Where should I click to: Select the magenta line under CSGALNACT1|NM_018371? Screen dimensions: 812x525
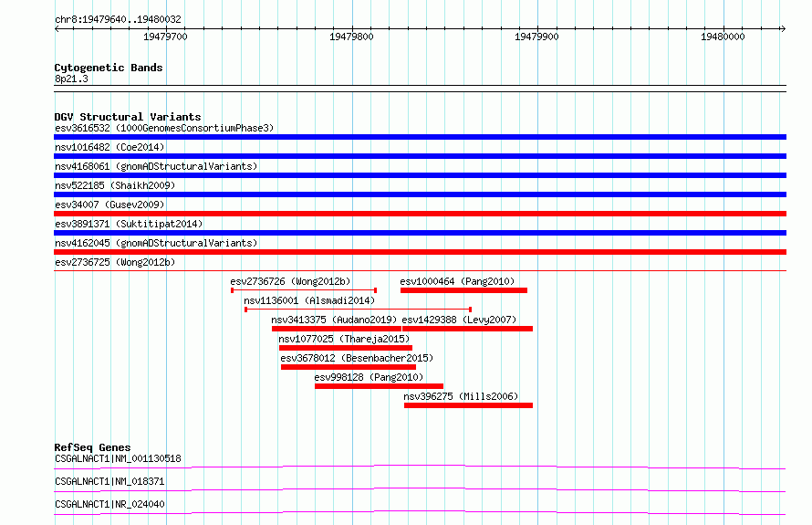coord(420,489)
